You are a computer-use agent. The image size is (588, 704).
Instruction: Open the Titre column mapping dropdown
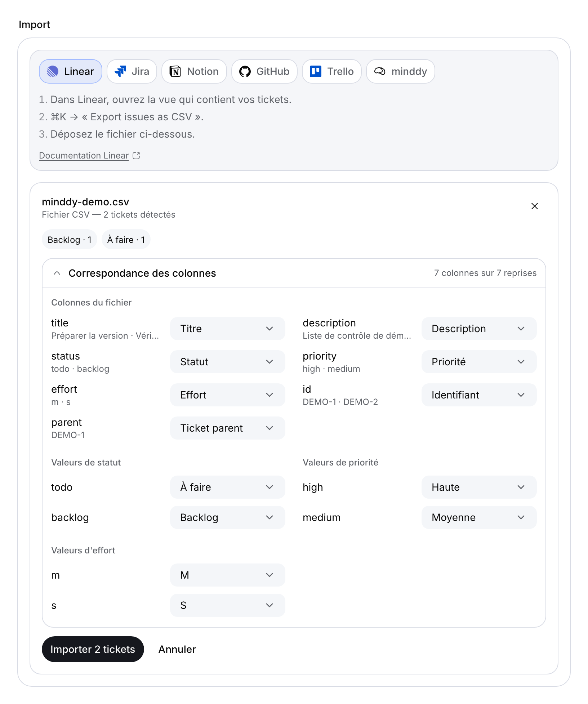click(x=228, y=329)
